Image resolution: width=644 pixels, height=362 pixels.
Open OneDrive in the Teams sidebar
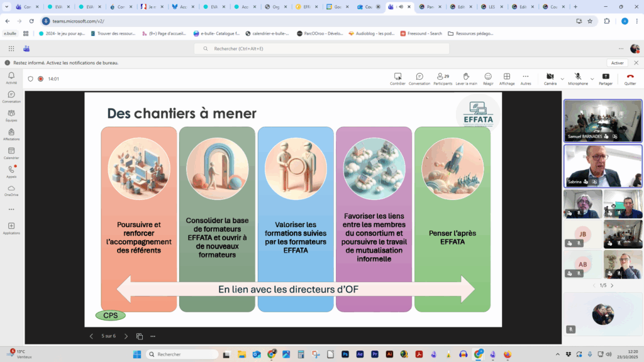point(11,189)
